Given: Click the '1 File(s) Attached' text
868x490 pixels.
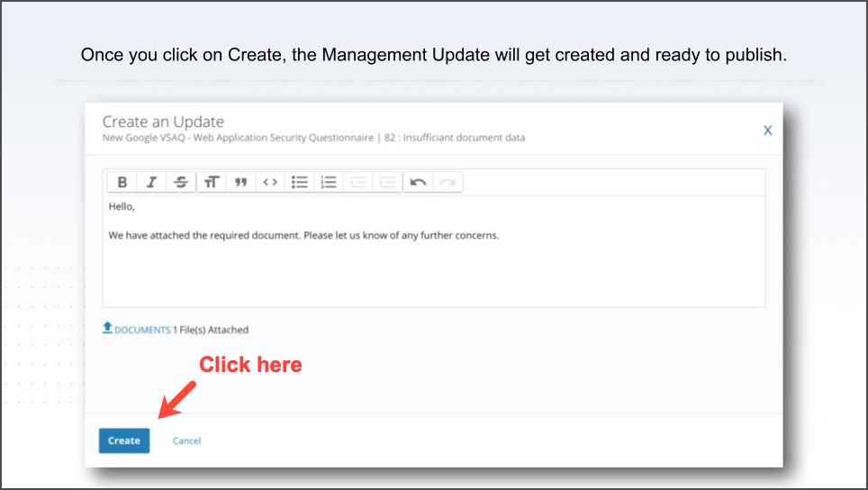Looking at the screenshot, I should (x=211, y=330).
